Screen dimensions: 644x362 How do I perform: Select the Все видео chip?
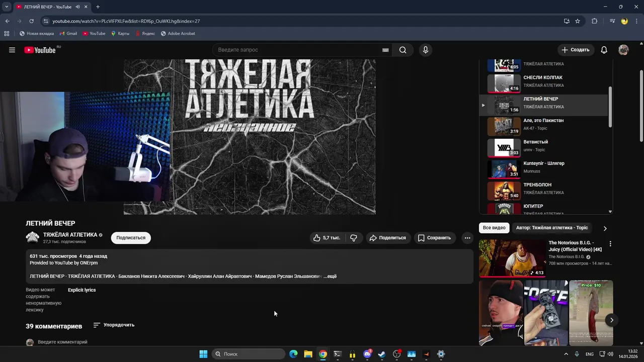494,228
